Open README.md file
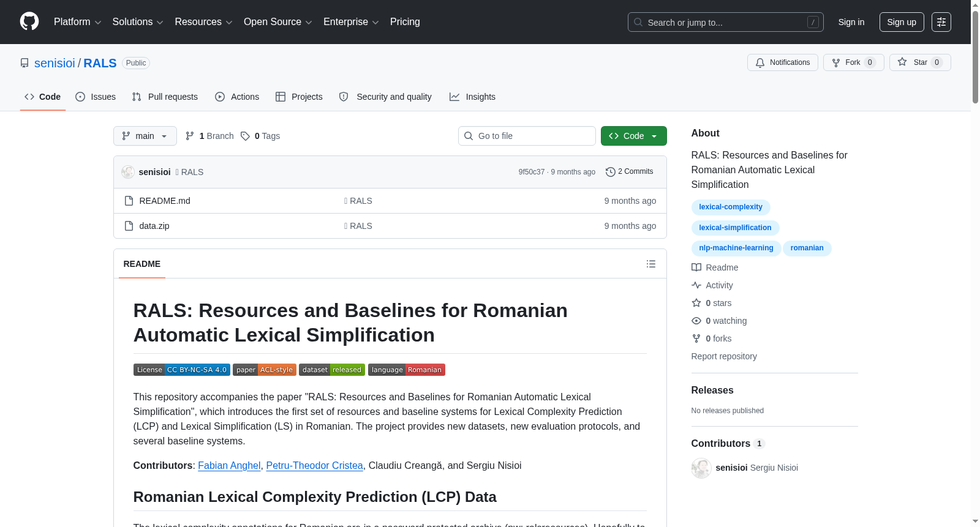 tap(165, 201)
